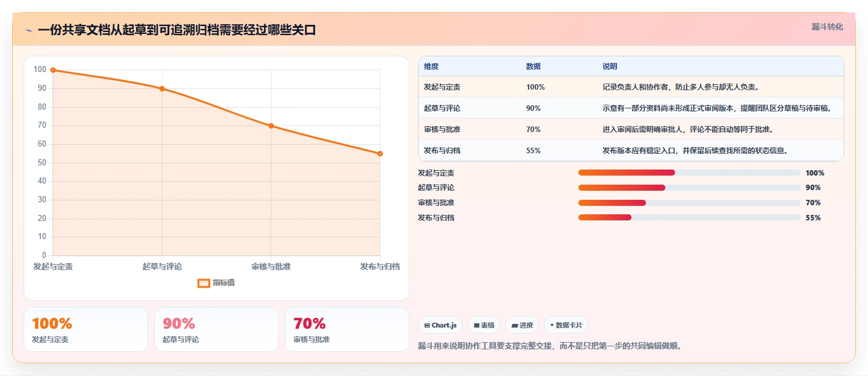Click the 说明 column header
Screen dimensions: 868x376
pos(610,66)
